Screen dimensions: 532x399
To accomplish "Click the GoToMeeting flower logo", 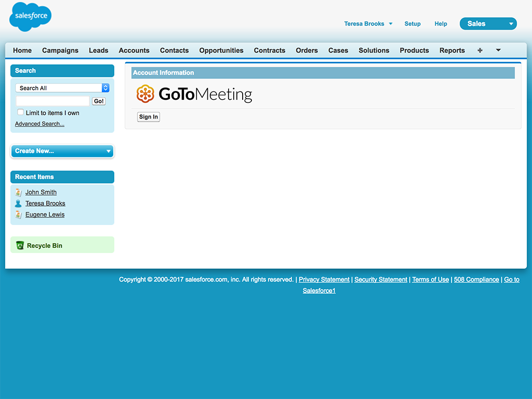I will tap(145, 94).
